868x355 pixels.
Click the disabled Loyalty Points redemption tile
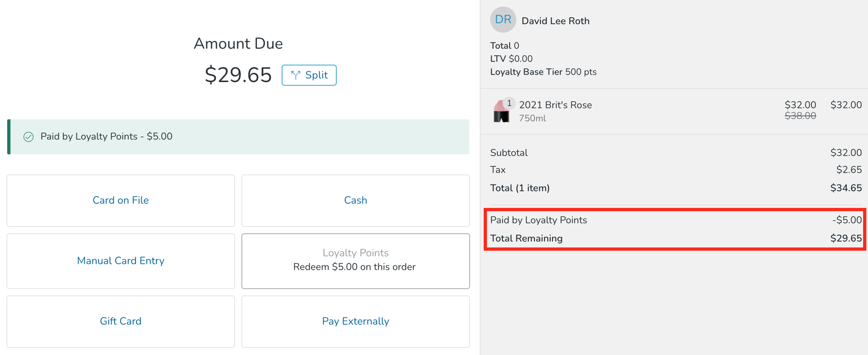(x=355, y=260)
